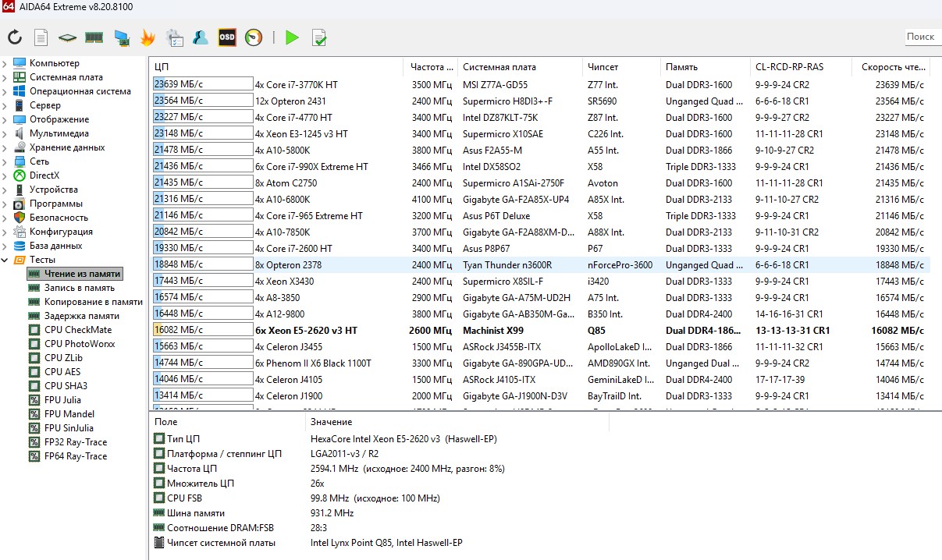Image resolution: width=942 pixels, height=560 pixels.
Task: Select the CPU SHA3 test
Action: (66, 386)
